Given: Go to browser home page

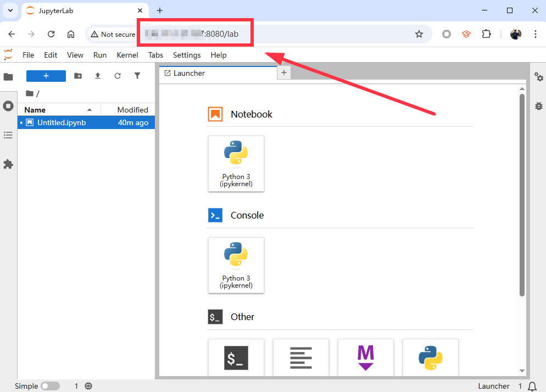Looking at the screenshot, I should pos(71,34).
